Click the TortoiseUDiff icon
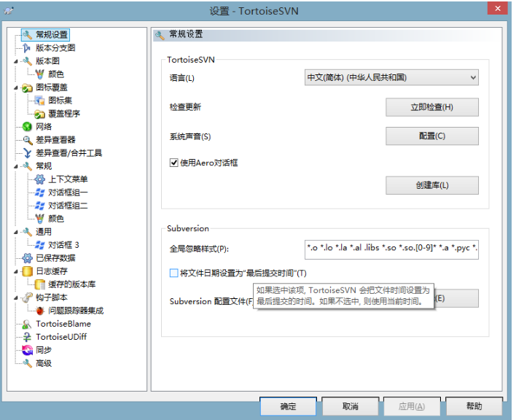 coord(27,337)
